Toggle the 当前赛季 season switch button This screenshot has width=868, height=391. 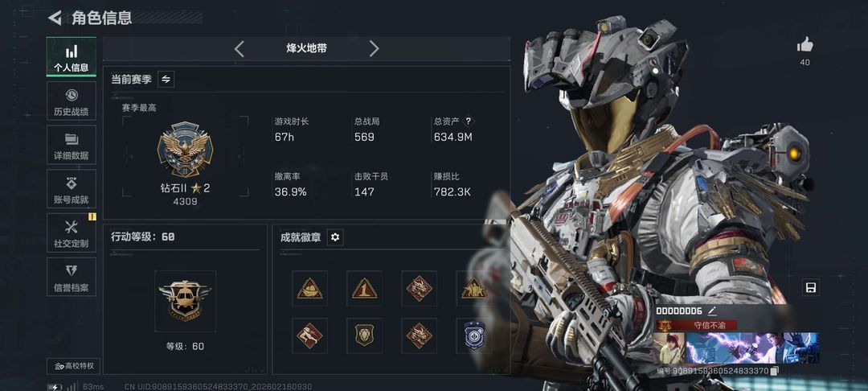[166, 79]
